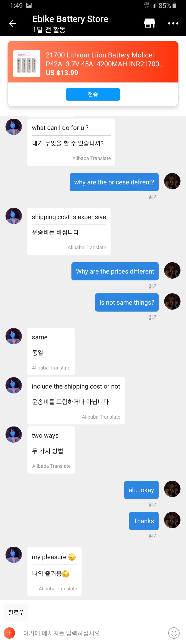Tap the 21700 Lithium battery product title

[104, 60]
